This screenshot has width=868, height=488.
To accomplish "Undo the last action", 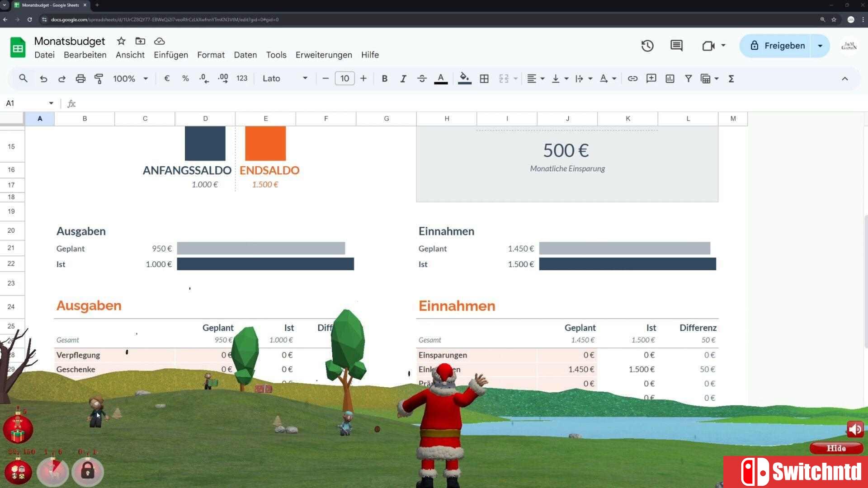I will pos(43,79).
